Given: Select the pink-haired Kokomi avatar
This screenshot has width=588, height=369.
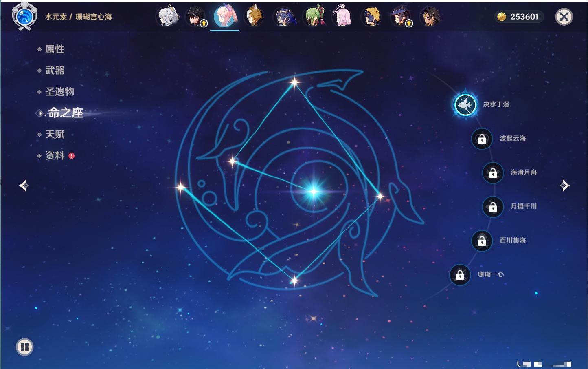Looking at the screenshot, I should point(225,16).
